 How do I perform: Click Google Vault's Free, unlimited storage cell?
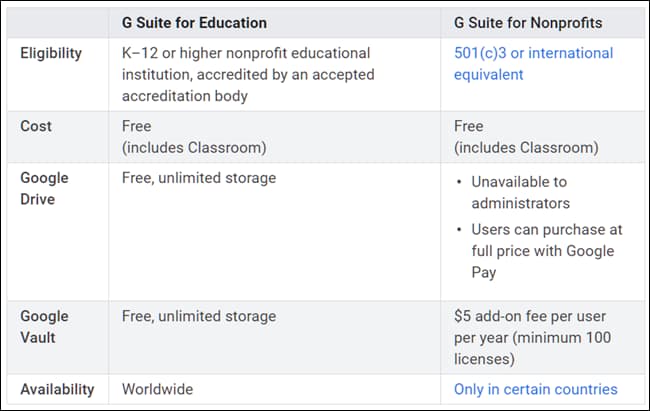coord(198,316)
